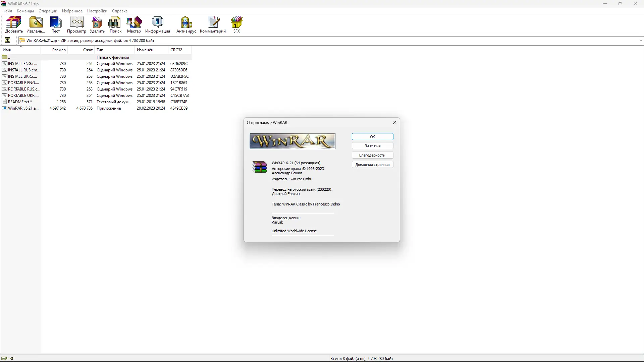Open the Просмотр (View) tool
Screen dimensions: 644x362
(76, 24)
